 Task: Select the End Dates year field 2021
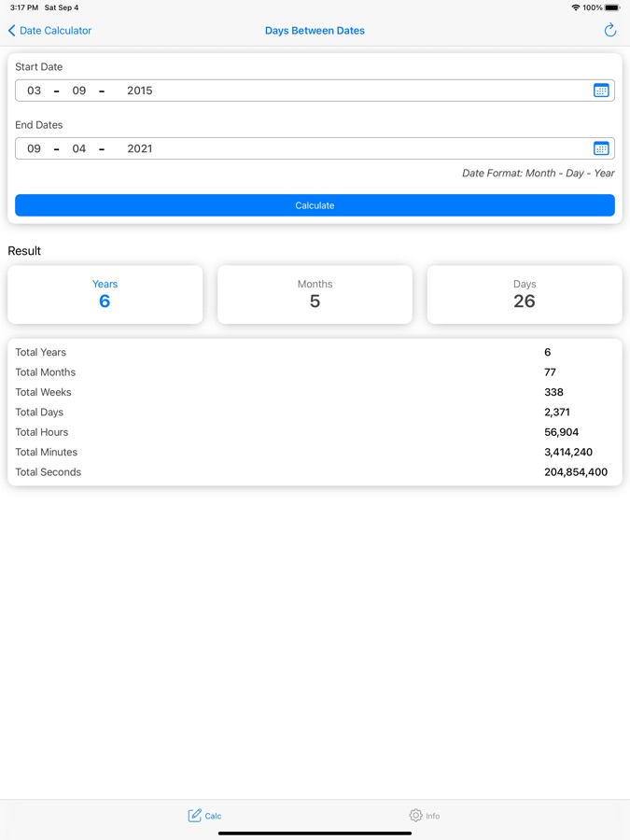140,148
